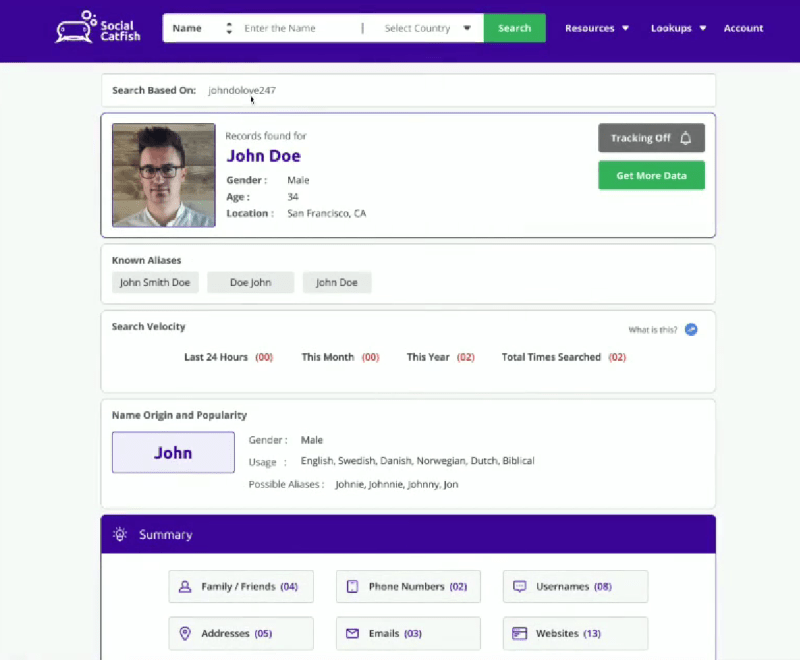Enable tracking via the Tracking Off button
The image size is (800, 660).
pos(651,138)
